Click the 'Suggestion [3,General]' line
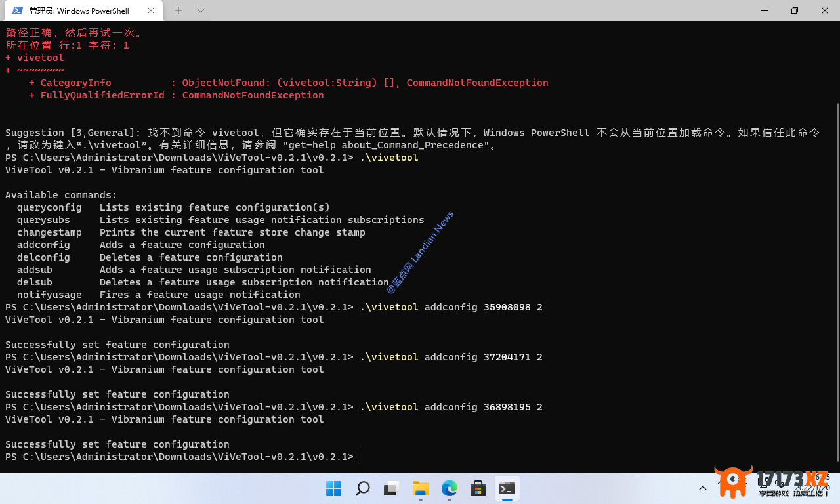The width and height of the screenshot is (840, 504). coord(412,133)
